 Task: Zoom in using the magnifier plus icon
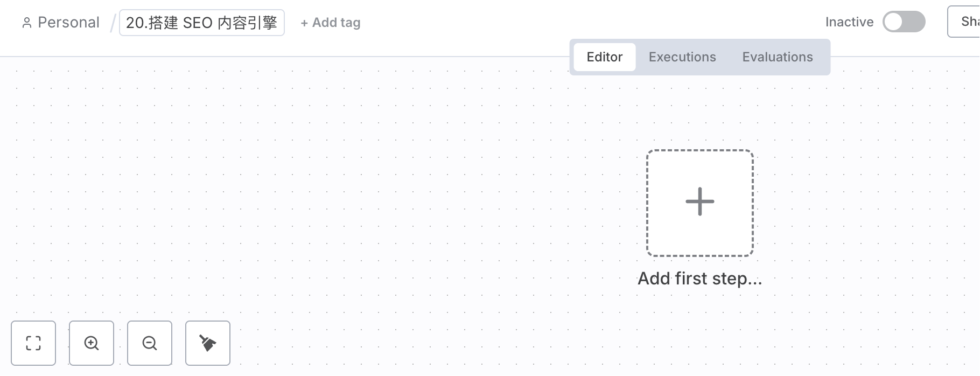92,343
